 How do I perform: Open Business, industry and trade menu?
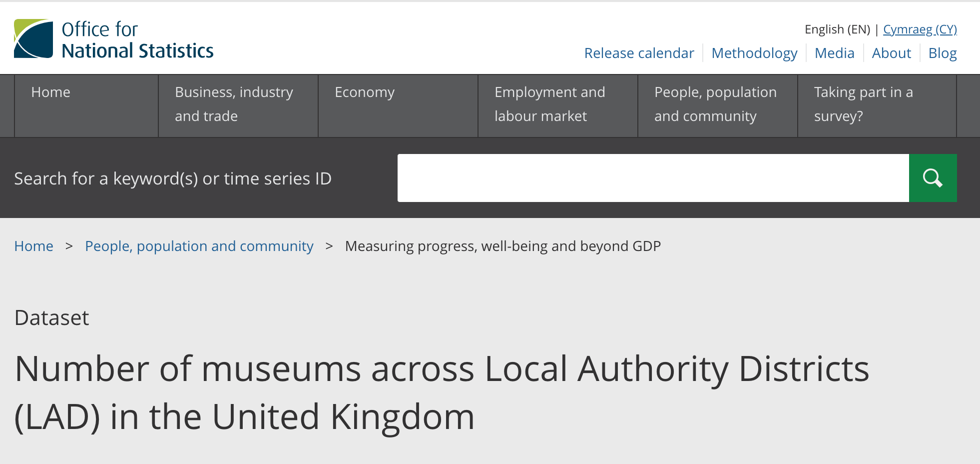pos(234,104)
